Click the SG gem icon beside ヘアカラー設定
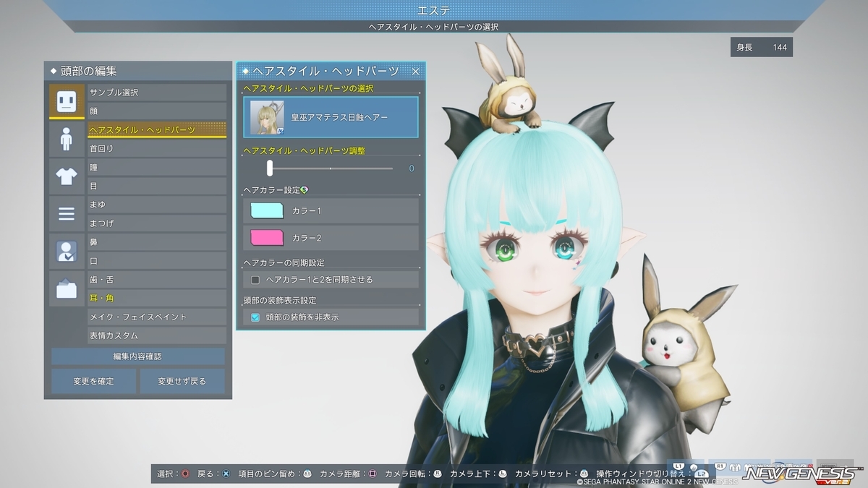This screenshot has width=868, height=488. 305,190
